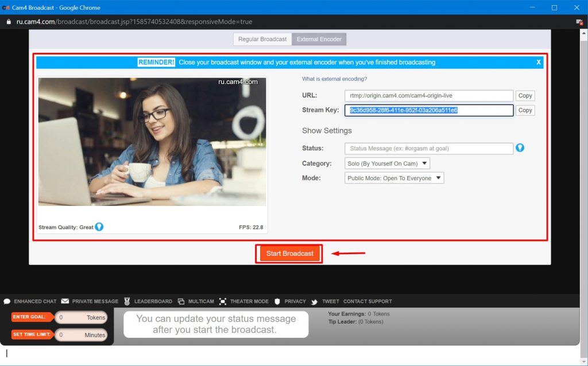Click the Enter Goal tokens field

coord(81,317)
